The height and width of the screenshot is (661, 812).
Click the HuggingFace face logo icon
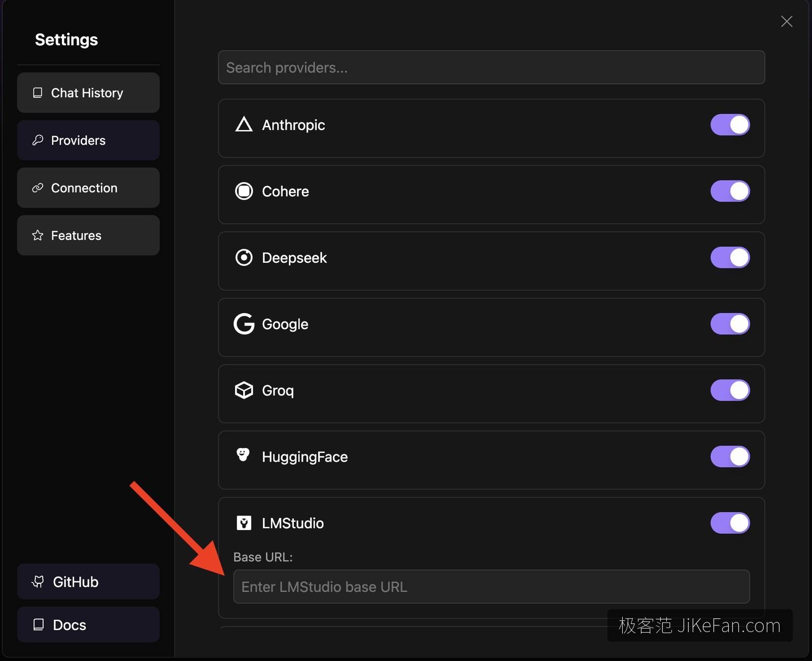pyautogui.click(x=243, y=455)
